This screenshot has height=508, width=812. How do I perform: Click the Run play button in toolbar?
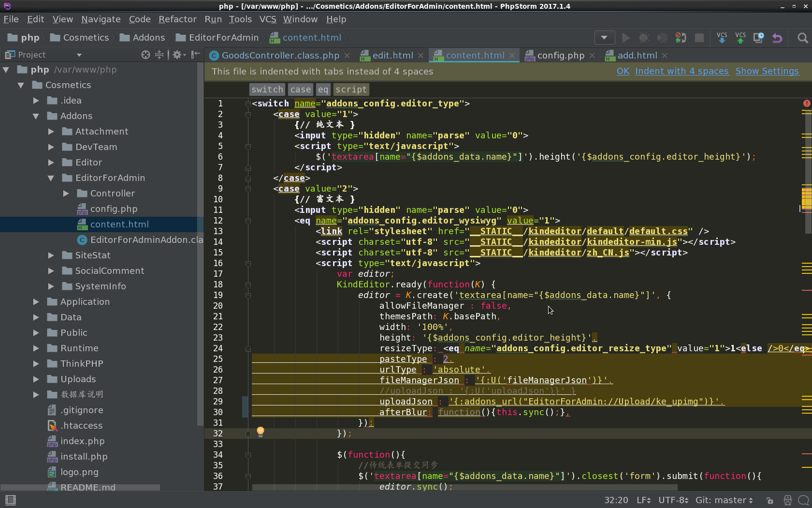626,38
